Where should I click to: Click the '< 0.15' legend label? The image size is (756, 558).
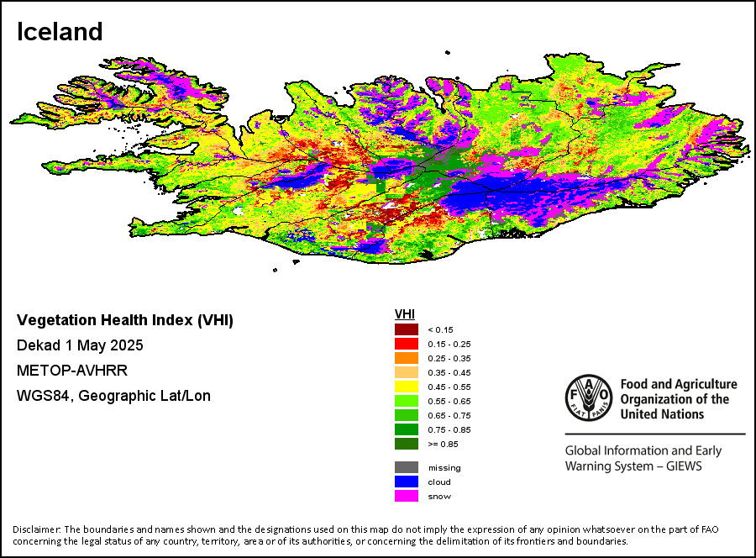coord(441,330)
